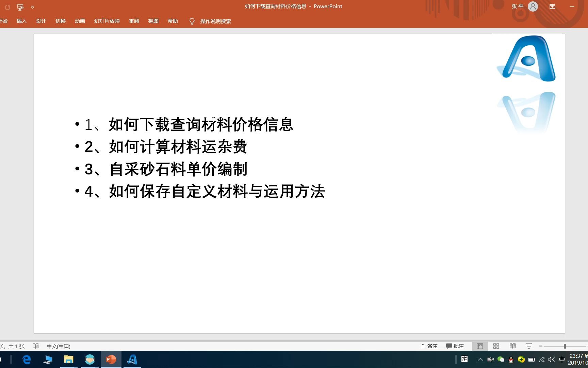This screenshot has height=368, width=588.
Task: Open WeChat from system tray
Action: point(501,359)
